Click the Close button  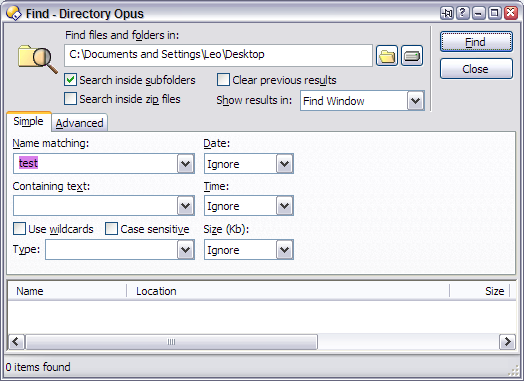[x=476, y=69]
